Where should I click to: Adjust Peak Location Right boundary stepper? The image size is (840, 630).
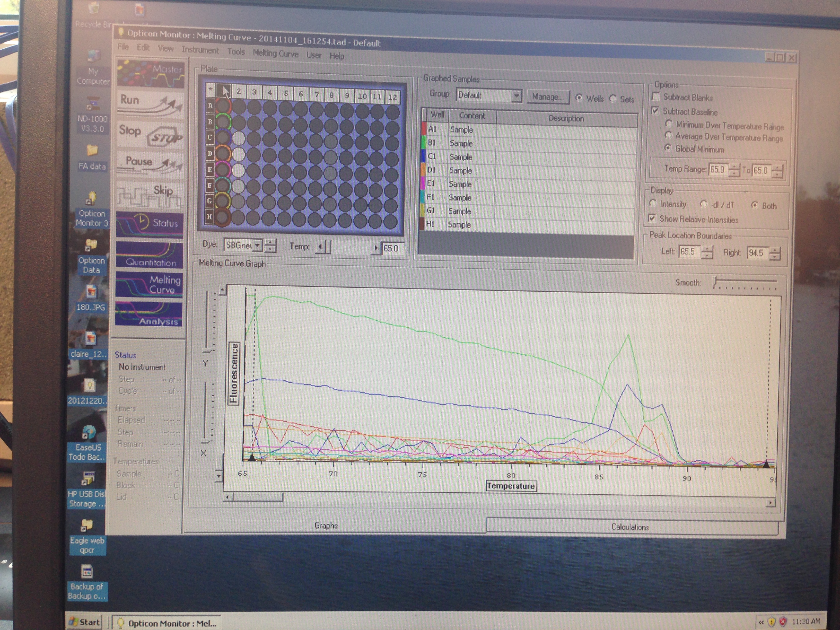[x=775, y=253]
